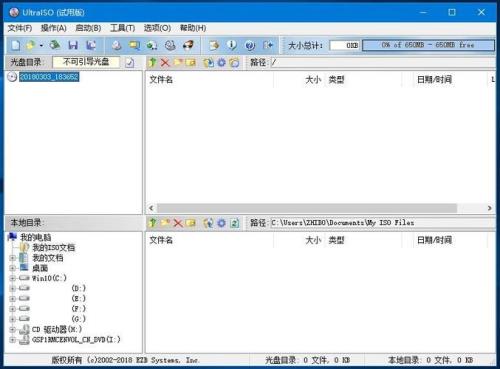Click the red delete icon in the disc toolbar
The image size is (500, 369).
pyautogui.click(x=165, y=62)
